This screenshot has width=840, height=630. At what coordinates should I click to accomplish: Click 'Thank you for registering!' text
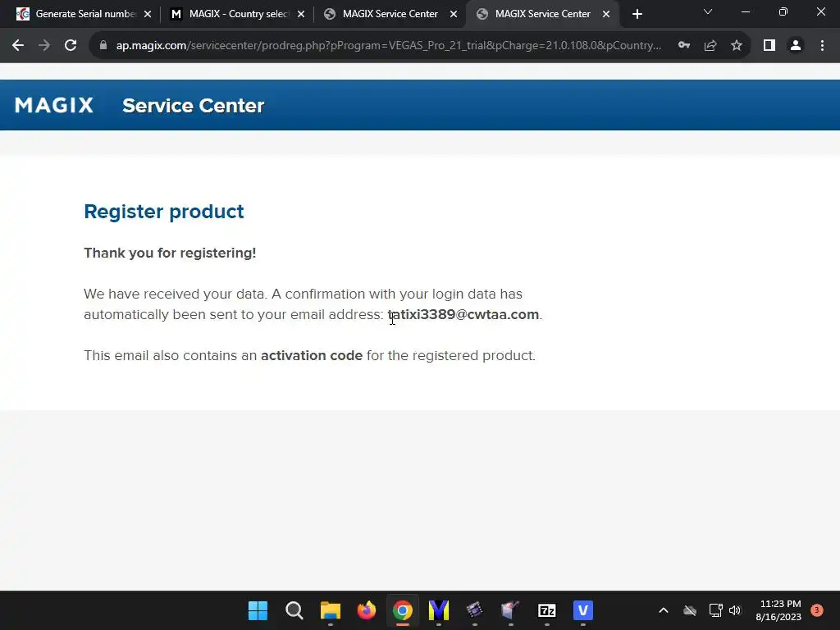click(x=170, y=253)
